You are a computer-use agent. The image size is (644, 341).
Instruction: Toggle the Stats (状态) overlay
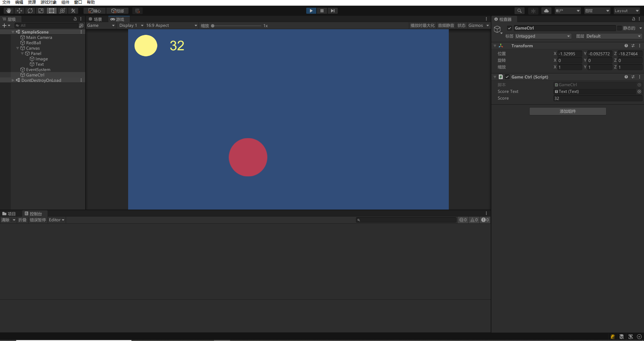pyautogui.click(x=462, y=25)
